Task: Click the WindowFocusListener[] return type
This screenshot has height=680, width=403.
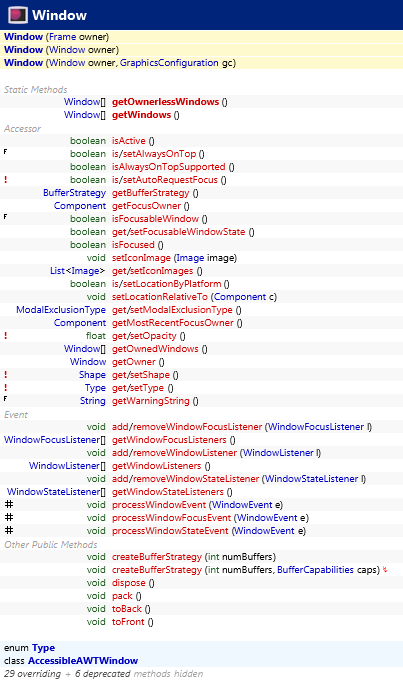Action: coord(55,440)
